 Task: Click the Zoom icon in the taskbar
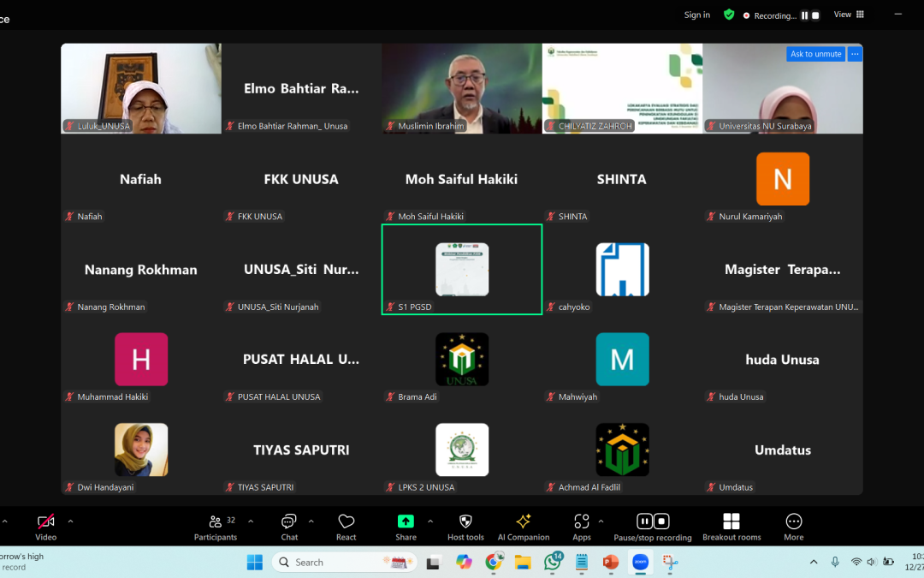641,562
